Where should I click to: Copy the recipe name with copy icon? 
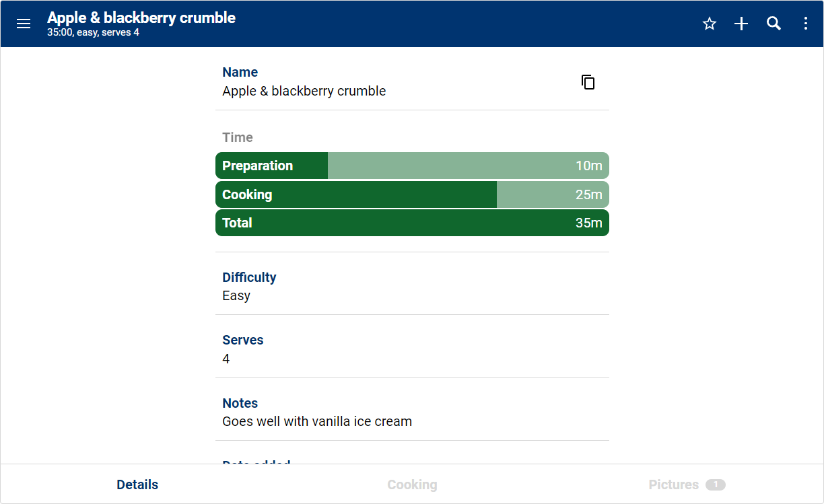click(588, 82)
